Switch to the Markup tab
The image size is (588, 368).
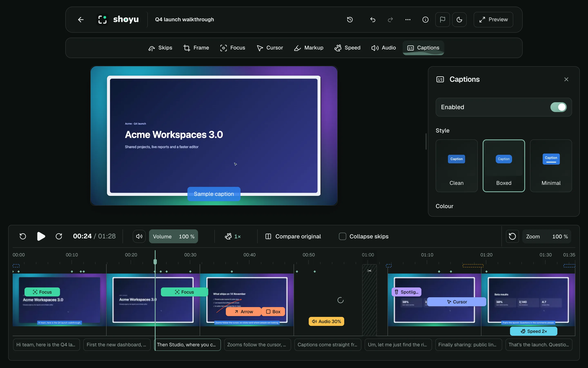tap(308, 48)
